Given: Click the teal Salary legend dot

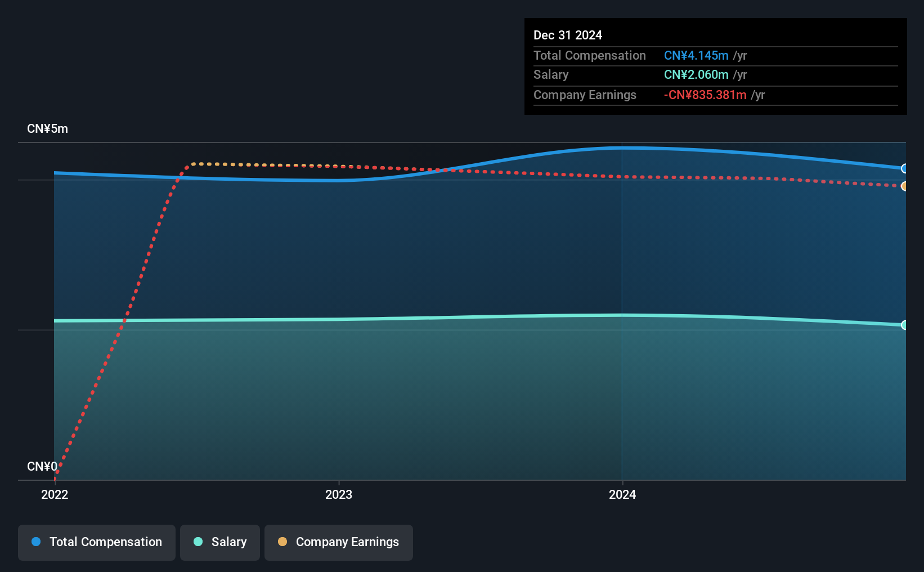Looking at the screenshot, I should click(x=198, y=542).
